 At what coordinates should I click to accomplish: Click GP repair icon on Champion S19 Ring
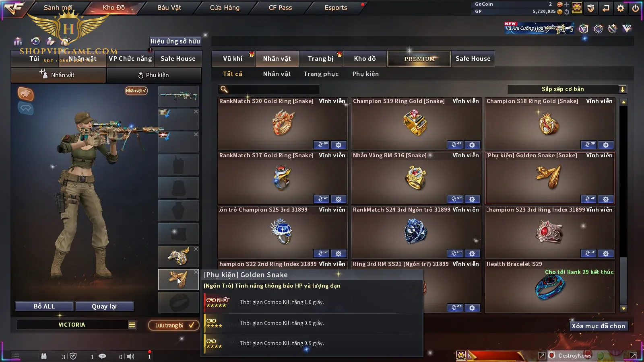pyautogui.click(x=455, y=145)
